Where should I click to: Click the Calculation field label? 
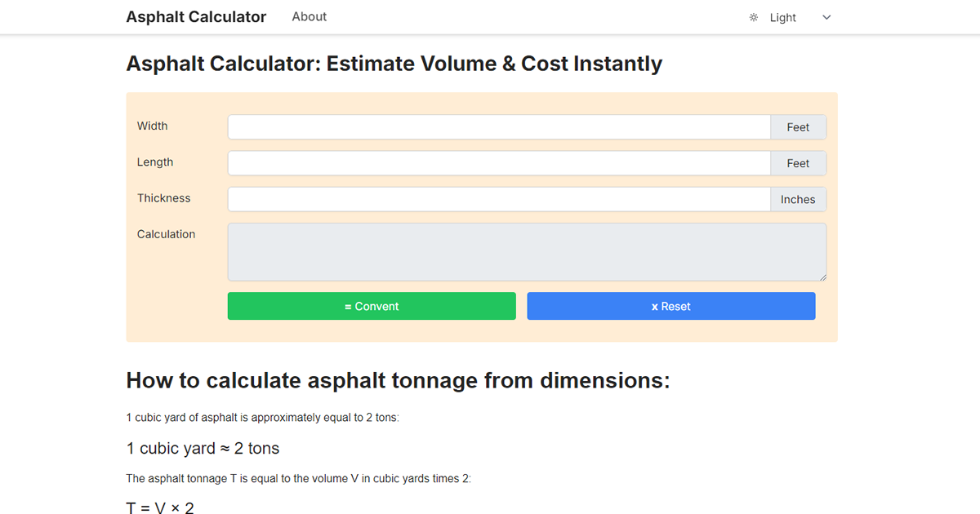(x=166, y=234)
